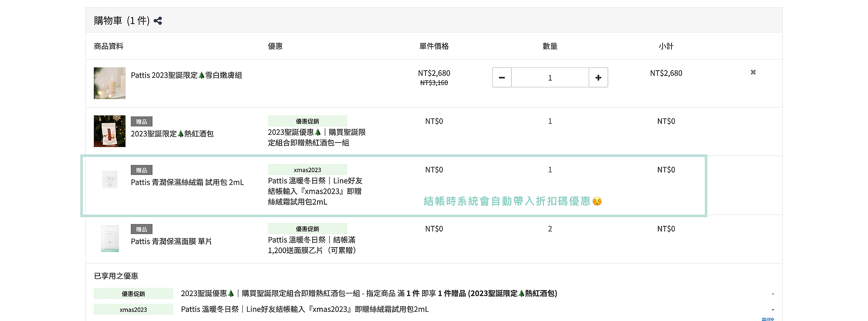Open the 熱紅酒包 gift thumbnail
Image resolution: width=868 pixels, height=321 pixels.
coord(109,131)
